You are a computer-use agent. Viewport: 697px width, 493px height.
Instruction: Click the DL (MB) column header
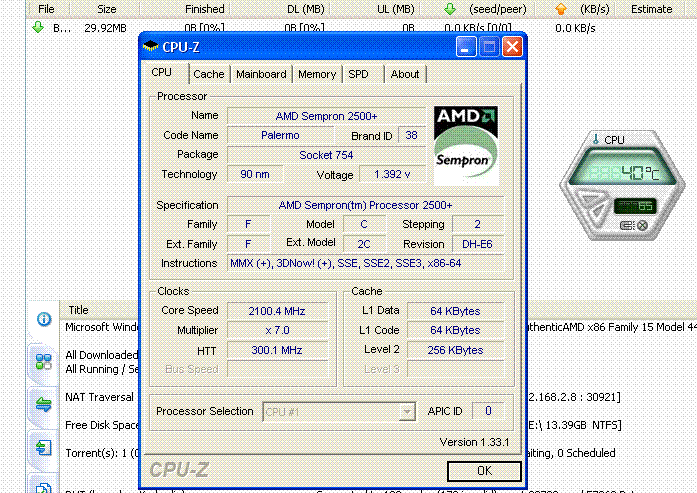pyautogui.click(x=306, y=9)
